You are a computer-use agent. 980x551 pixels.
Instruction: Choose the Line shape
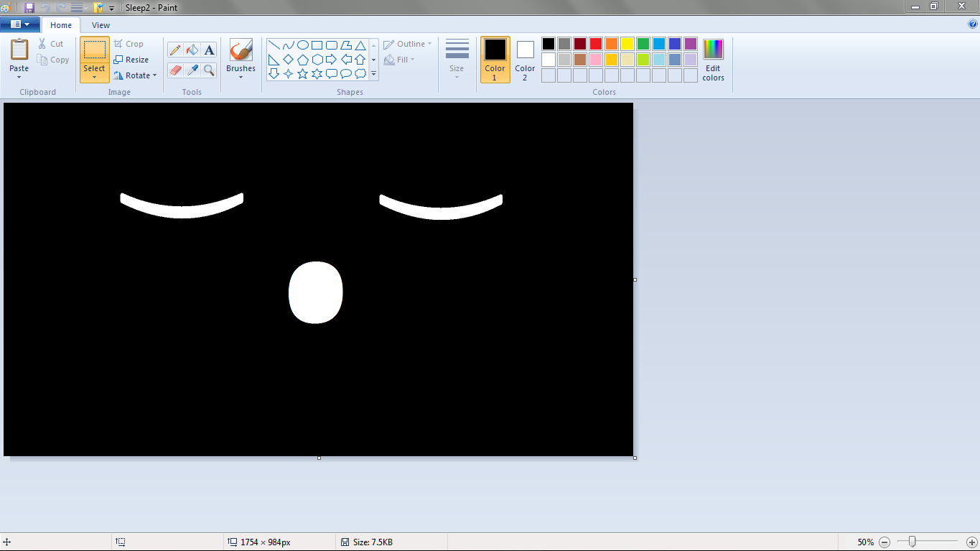[274, 45]
